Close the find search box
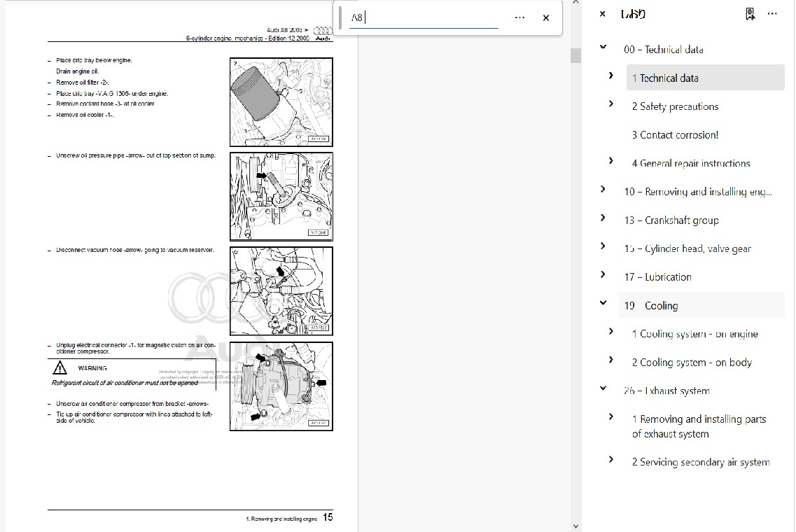The height and width of the screenshot is (532, 796). (x=546, y=17)
